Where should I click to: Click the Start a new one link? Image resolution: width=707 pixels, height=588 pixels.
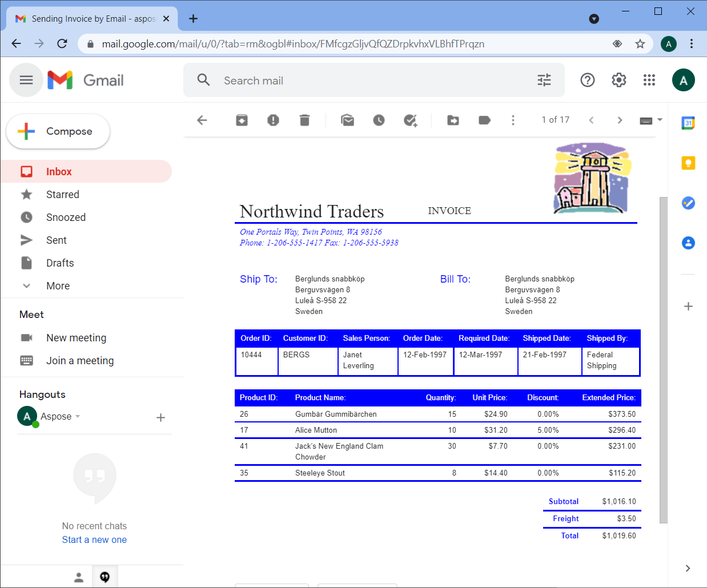pos(94,540)
